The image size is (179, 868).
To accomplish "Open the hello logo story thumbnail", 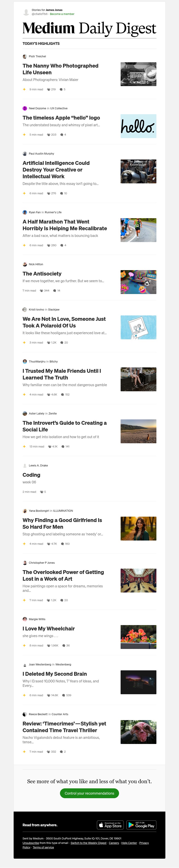I will 138,126.
